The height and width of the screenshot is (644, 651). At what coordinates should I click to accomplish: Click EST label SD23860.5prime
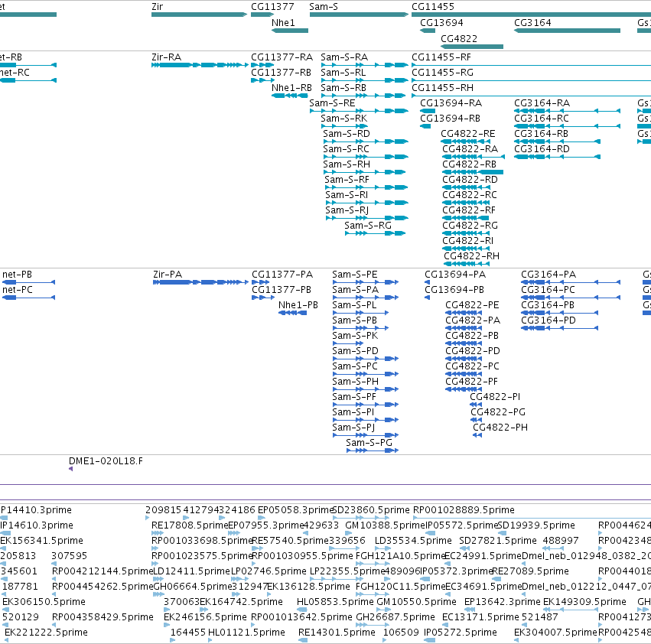pyautogui.click(x=371, y=510)
